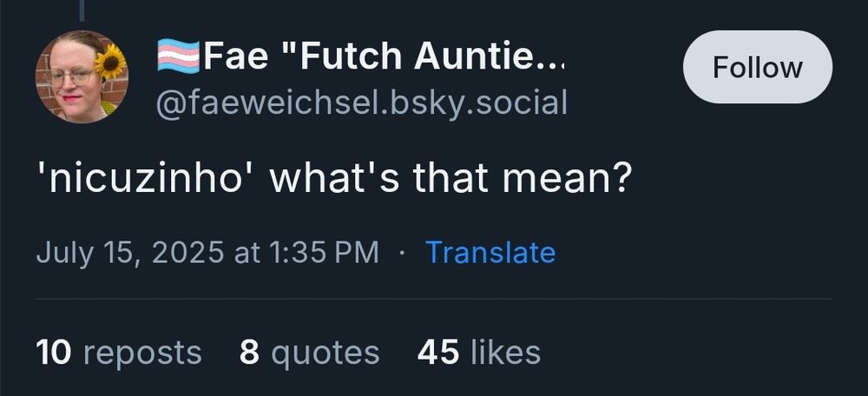
Task: Open the Fae "Futch Auntie" display name
Action: tap(382, 57)
